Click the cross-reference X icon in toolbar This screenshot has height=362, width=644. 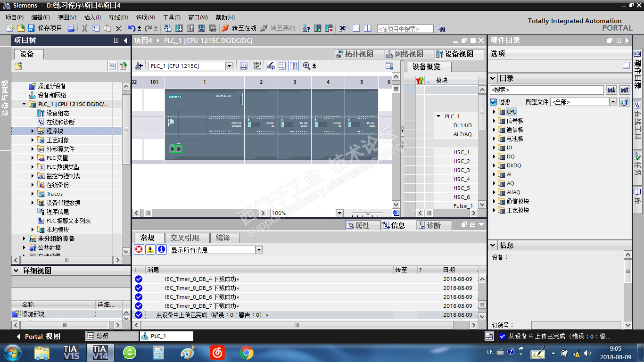[x=342, y=28]
